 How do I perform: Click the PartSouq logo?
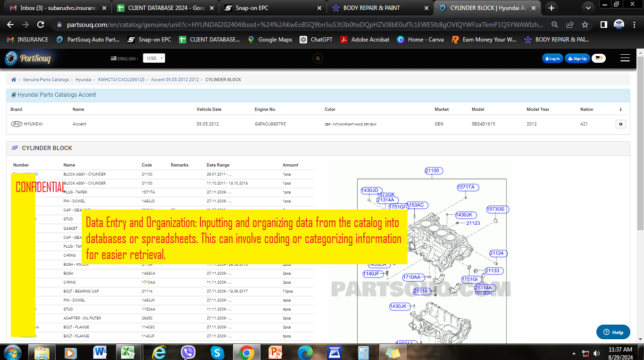coord(28,59)
